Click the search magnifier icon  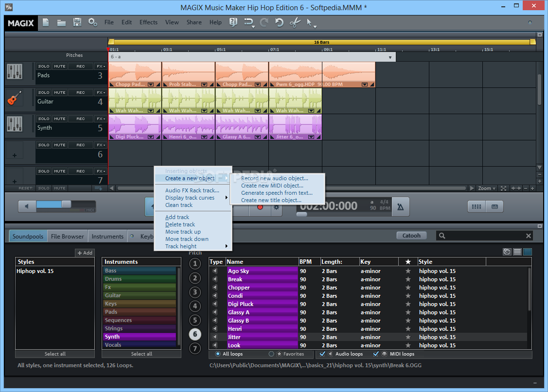click(442, 236)
